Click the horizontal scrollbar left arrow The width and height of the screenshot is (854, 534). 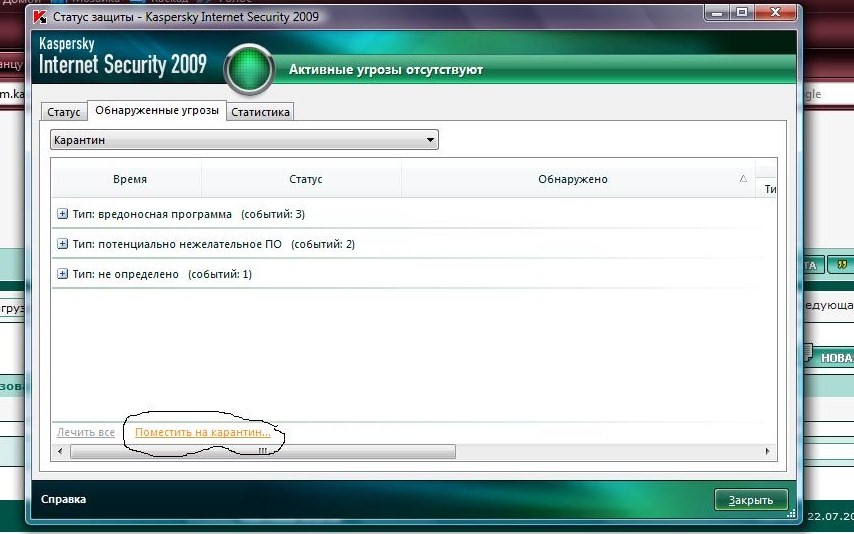click(60, 451)
